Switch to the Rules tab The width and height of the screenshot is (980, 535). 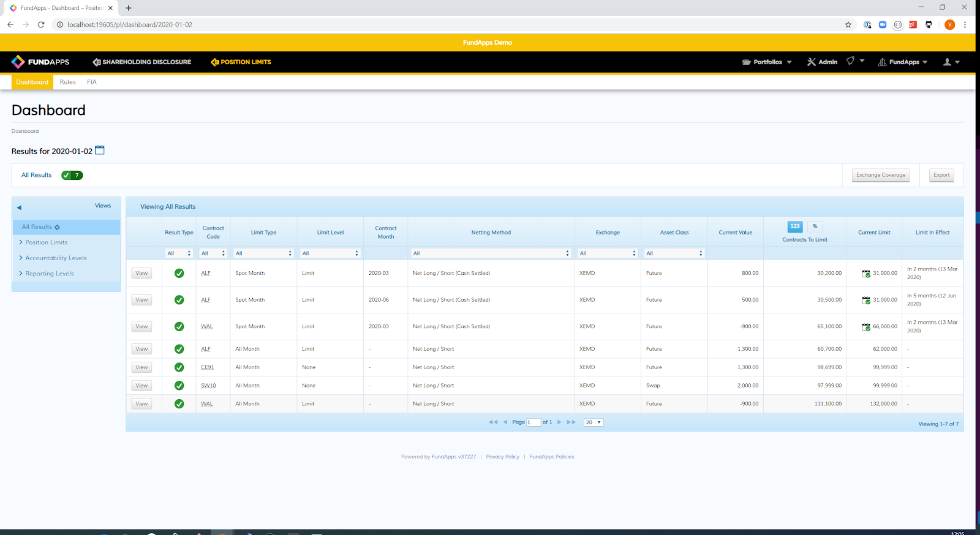tap(68, 82)
